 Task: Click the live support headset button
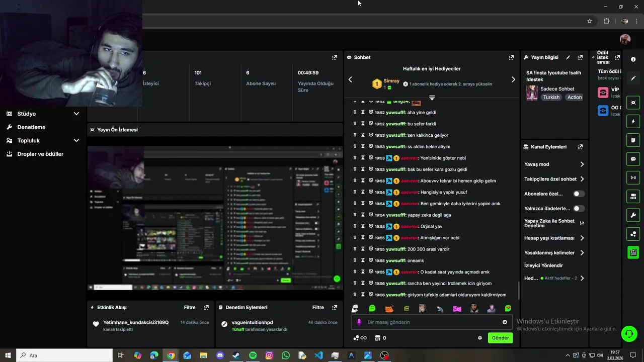tap(628, 333)
